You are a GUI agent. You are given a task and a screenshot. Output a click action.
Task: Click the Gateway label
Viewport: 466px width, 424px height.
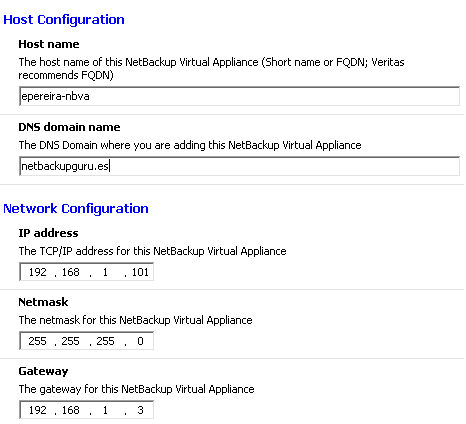pyautogui.click(x=43, y=371)
